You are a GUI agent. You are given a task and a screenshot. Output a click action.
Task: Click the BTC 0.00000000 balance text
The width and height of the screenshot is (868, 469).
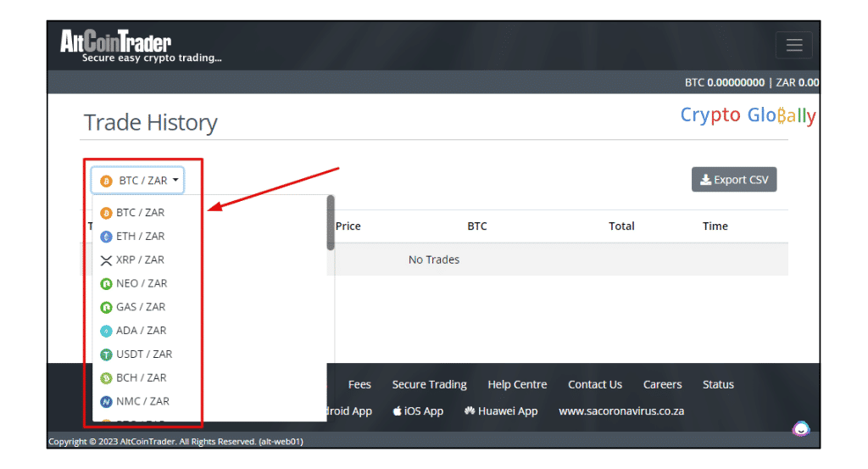(x=724, y=82)
